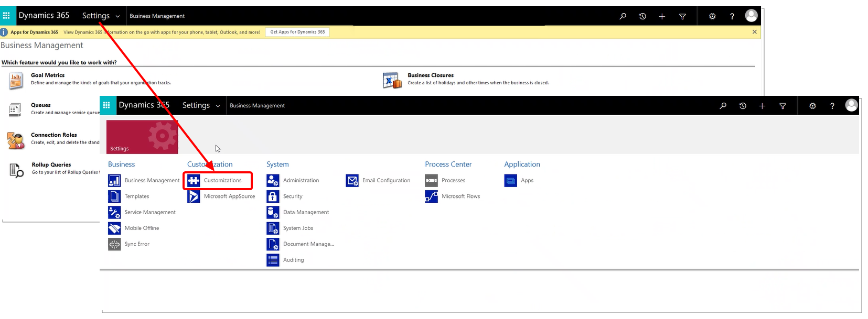Open Microsoft AppSource icon
Image resolution: width=868 pixels, height=319 pixels.
pos(194,196)
